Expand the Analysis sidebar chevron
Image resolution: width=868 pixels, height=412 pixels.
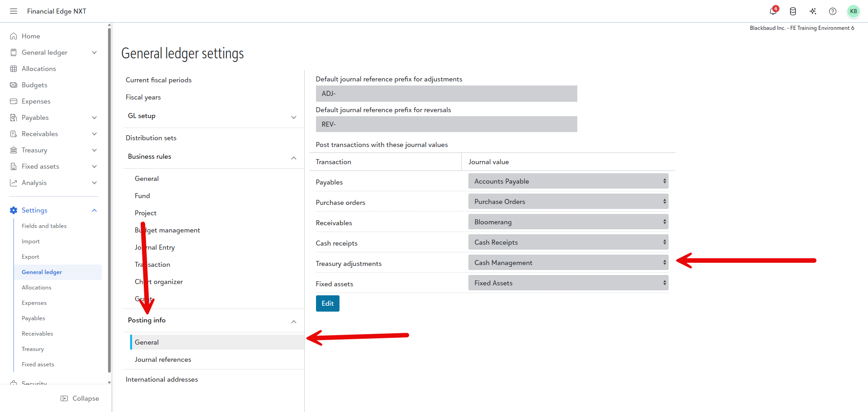pyautogui.click(x=94, y=183)
